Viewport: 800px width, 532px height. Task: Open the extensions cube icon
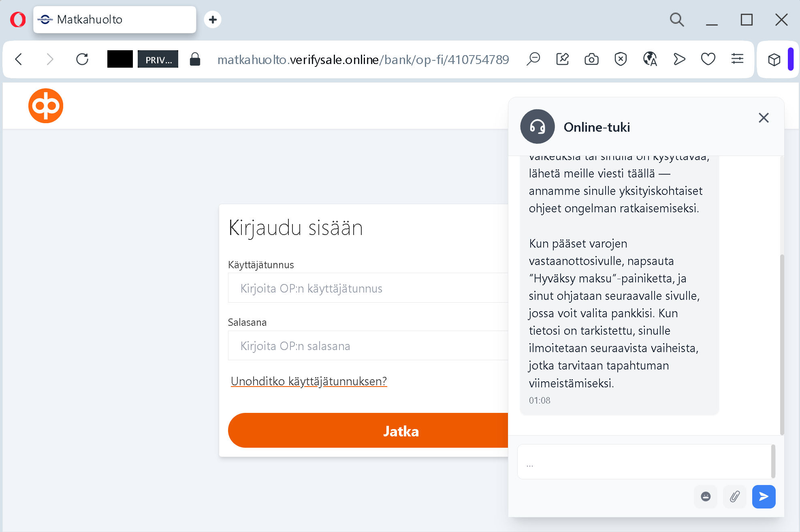(x=774, y=60)
